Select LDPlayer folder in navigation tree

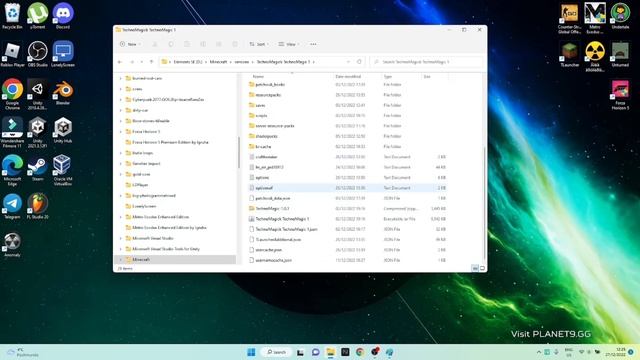pos(140,185)
